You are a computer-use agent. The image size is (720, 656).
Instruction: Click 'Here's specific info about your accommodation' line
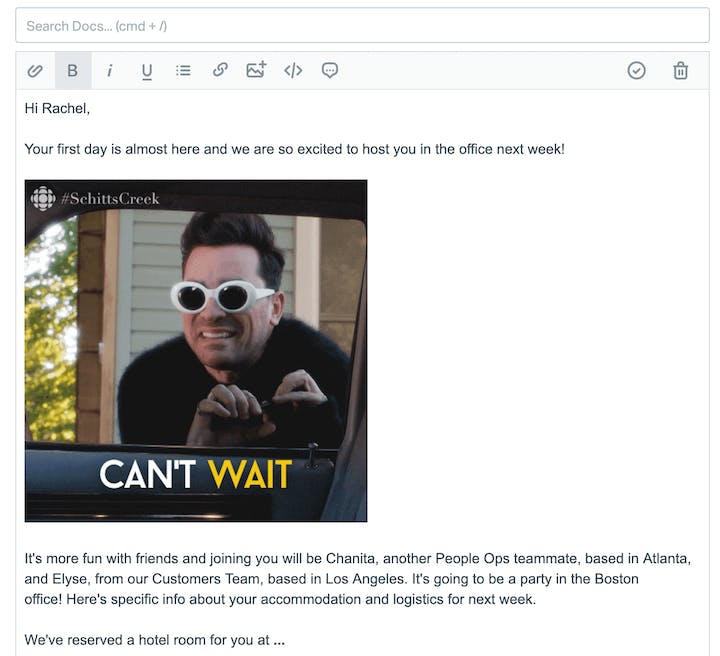[301, 600]
